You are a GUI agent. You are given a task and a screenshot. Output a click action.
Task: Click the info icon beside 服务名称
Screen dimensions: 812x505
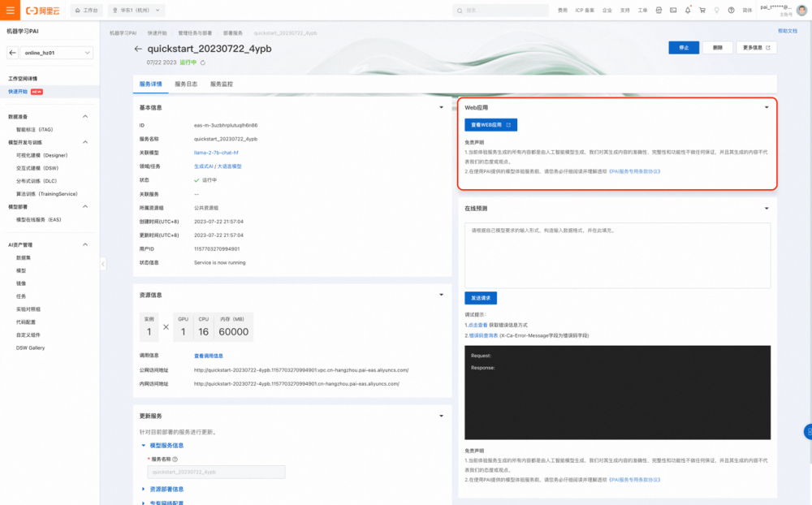pyautogui.click(x=175, y=459)
